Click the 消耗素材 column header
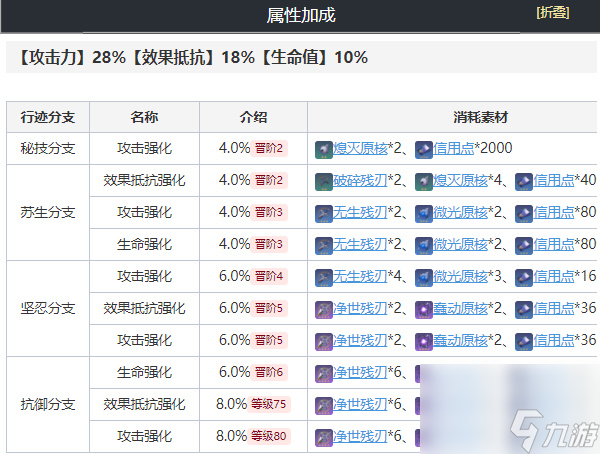Image resolution: width=600 pixels, height=454 pixels. click(x=481, y=117)
